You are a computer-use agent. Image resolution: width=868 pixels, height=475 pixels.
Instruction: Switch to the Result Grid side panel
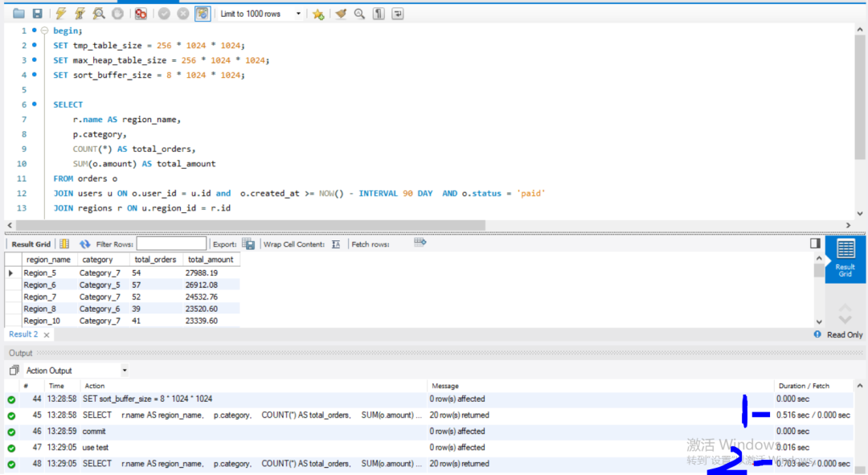point(845,259)
